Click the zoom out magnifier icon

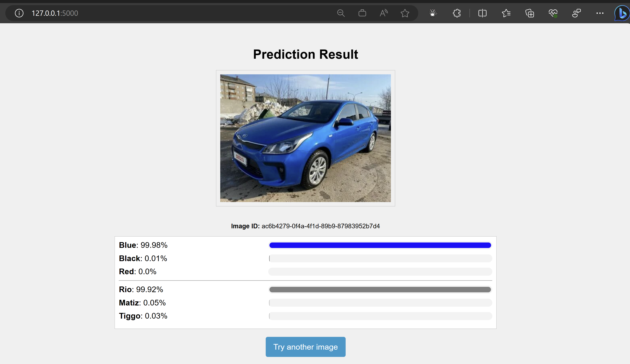[341, 13]
